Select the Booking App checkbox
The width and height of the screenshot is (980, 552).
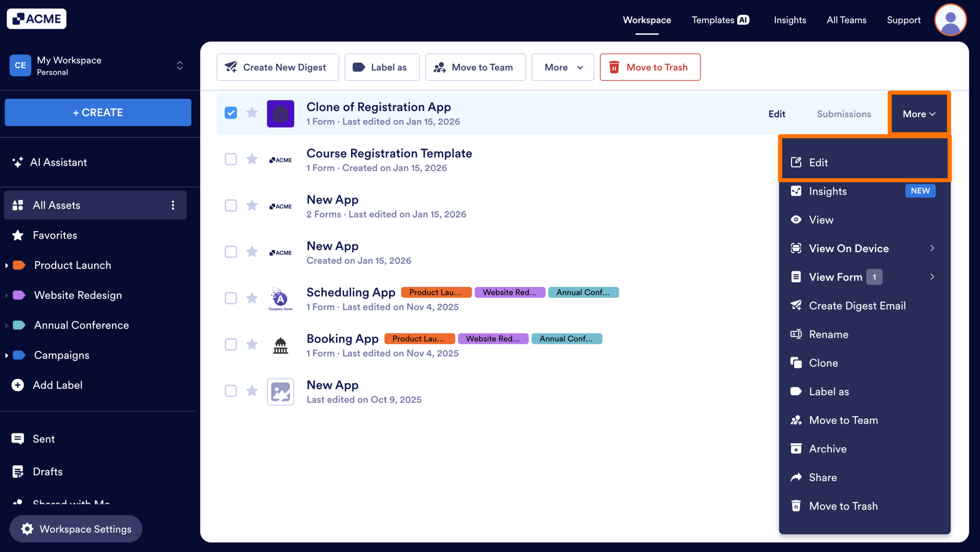[x=231, y=344]
